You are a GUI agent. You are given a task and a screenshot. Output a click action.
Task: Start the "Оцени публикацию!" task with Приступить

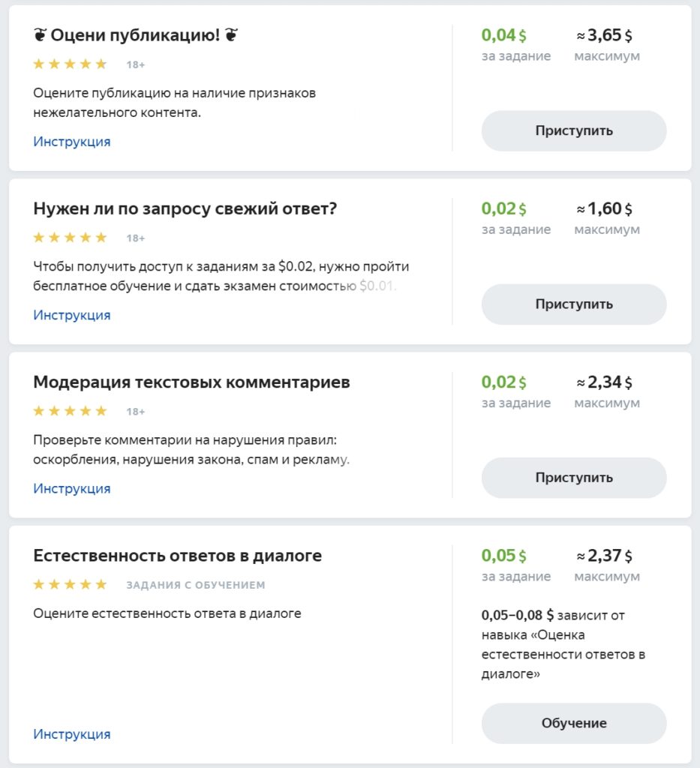click(574, 130)
